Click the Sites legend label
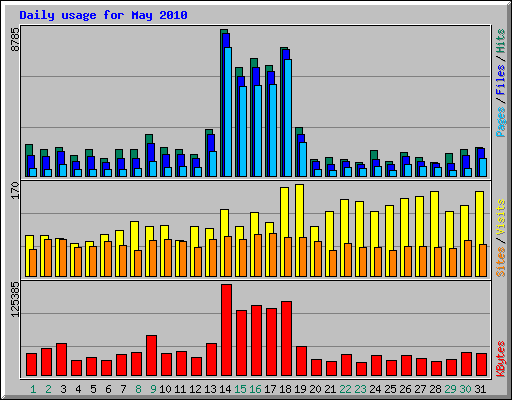Viewport: 512px width, 400px height. click(501, 262)
